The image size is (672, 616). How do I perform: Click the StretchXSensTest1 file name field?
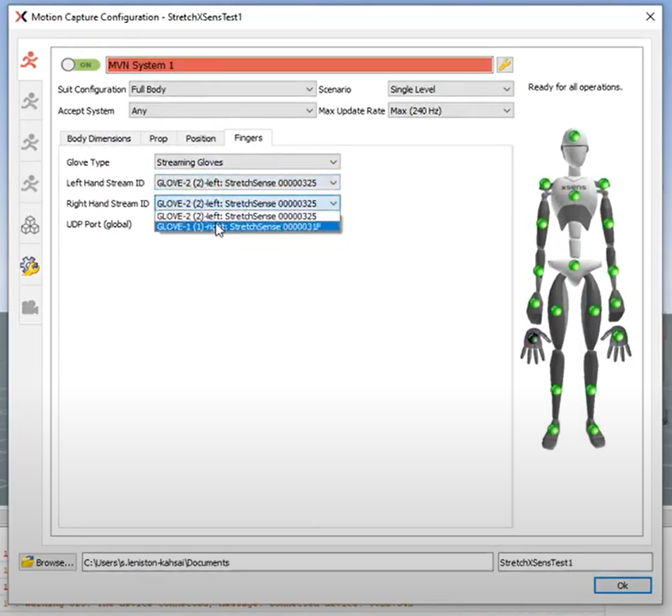click(x=575, y=562)
